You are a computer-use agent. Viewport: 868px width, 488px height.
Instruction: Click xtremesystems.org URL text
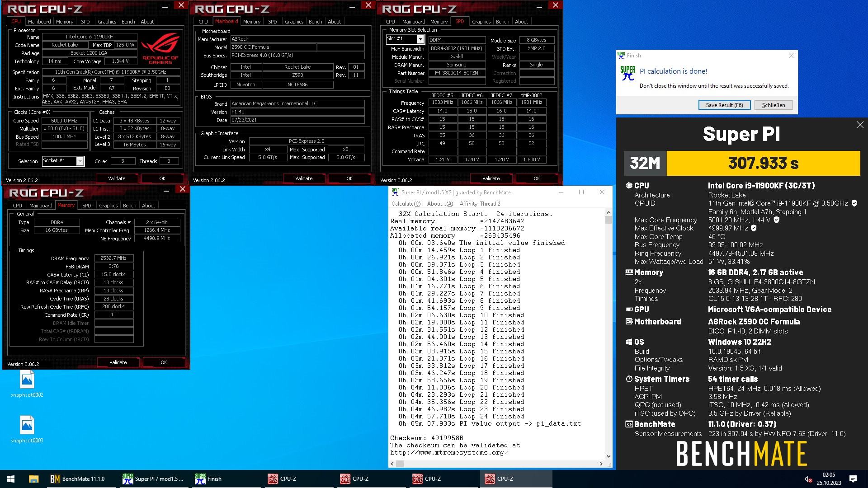(449, 452)
